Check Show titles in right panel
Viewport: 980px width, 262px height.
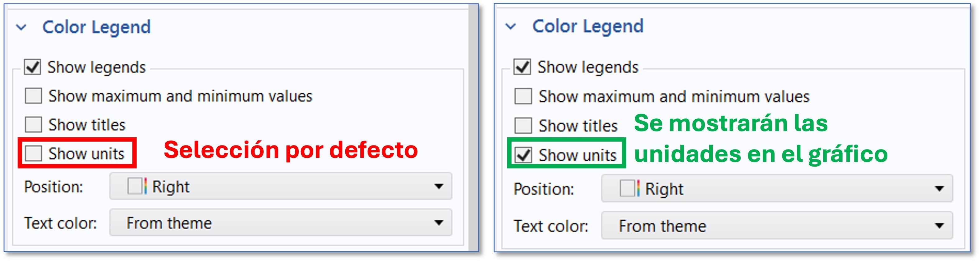pos(523,126)
